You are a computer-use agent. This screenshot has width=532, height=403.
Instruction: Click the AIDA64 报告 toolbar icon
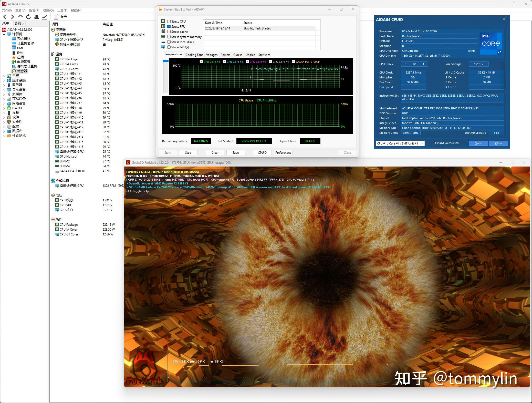[x=55, y=17]
